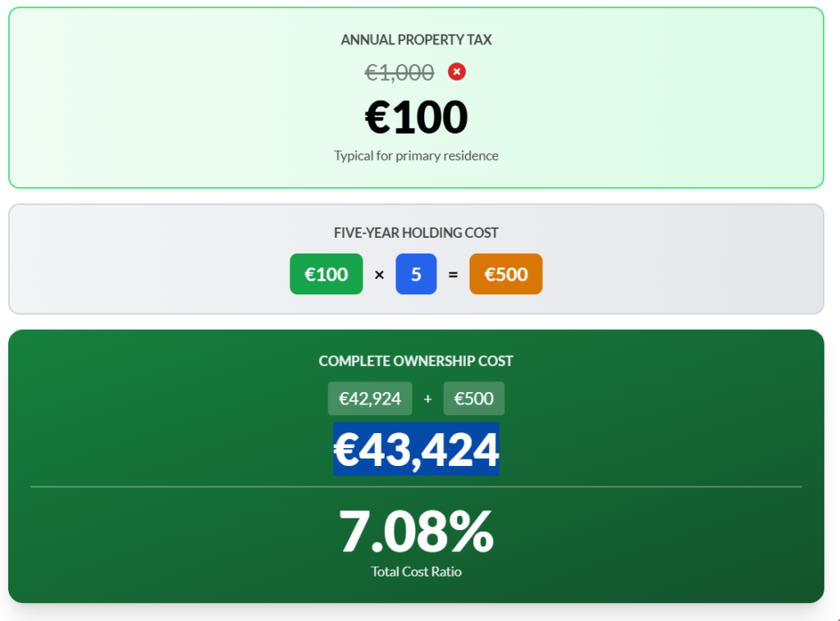Click the plus sign in the ownership cost sum
Viewport: 840px width, 621px height.
427,400
